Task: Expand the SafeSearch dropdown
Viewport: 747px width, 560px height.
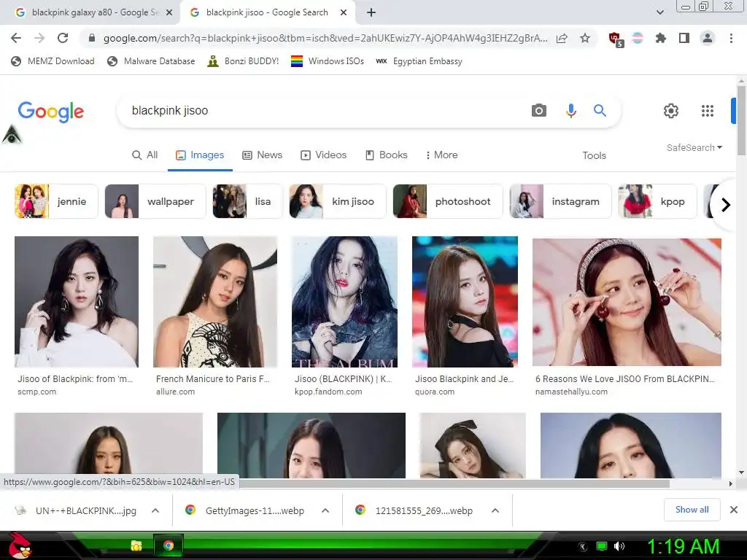Action: coord(694,147)
